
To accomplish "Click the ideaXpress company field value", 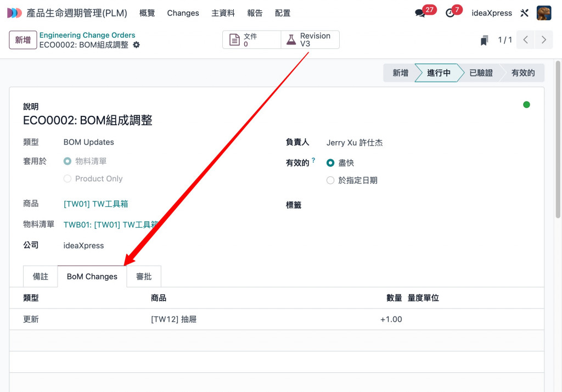I will (83, 245).
